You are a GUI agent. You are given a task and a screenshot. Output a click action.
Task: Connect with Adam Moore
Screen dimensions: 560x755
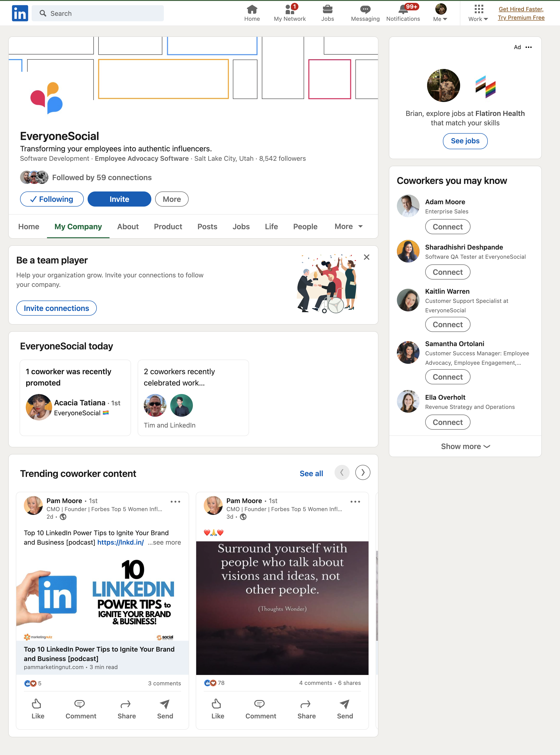(447, 227)
